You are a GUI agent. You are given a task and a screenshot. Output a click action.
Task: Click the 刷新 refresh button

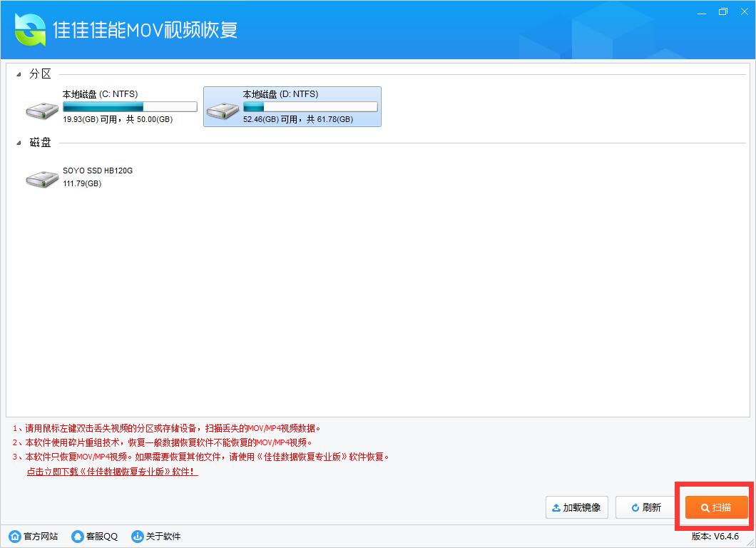coord(646,507)
